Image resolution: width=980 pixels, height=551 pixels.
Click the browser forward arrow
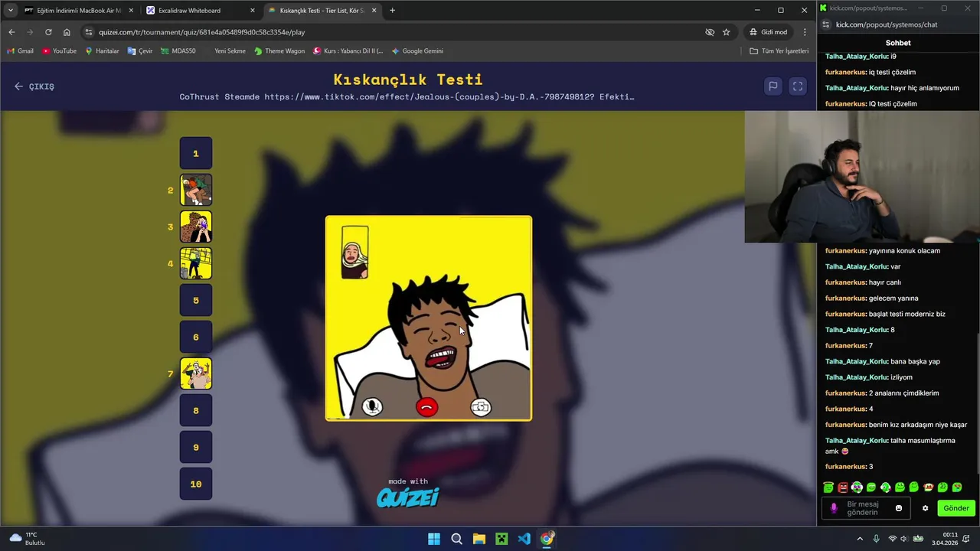(30, 32)
